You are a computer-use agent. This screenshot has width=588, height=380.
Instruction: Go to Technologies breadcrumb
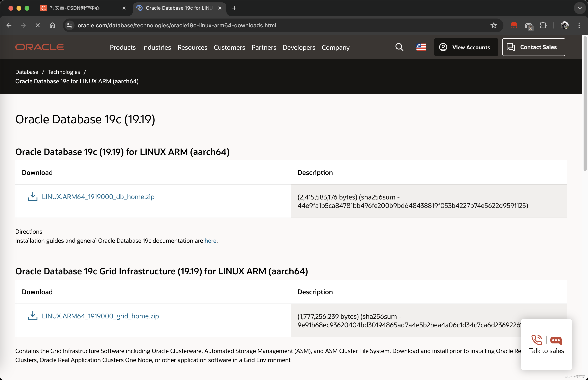64,72
